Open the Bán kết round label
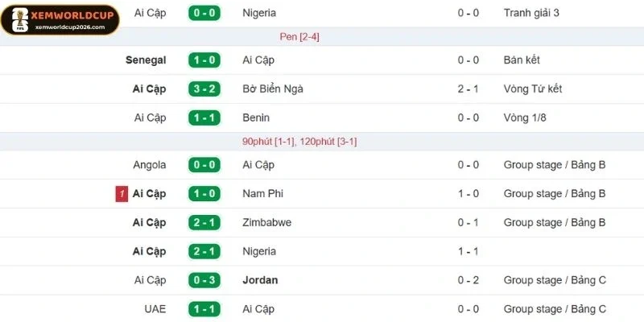 [522, 60]
